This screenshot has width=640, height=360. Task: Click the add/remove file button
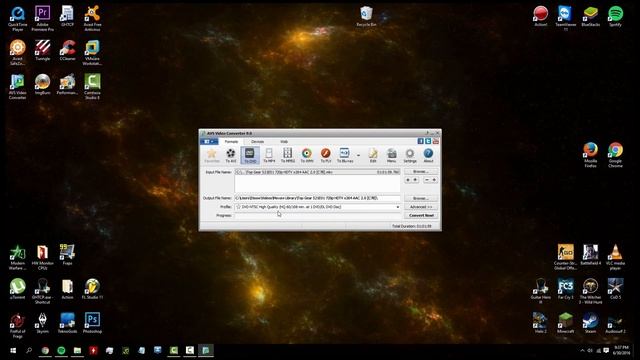(x=430, y=180)
